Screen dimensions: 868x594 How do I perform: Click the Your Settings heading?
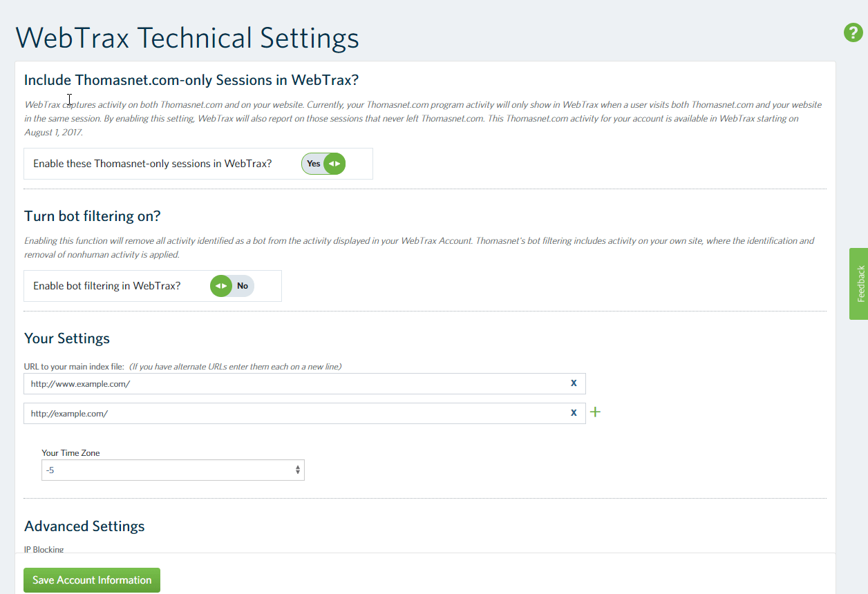(x=67, y=338)
